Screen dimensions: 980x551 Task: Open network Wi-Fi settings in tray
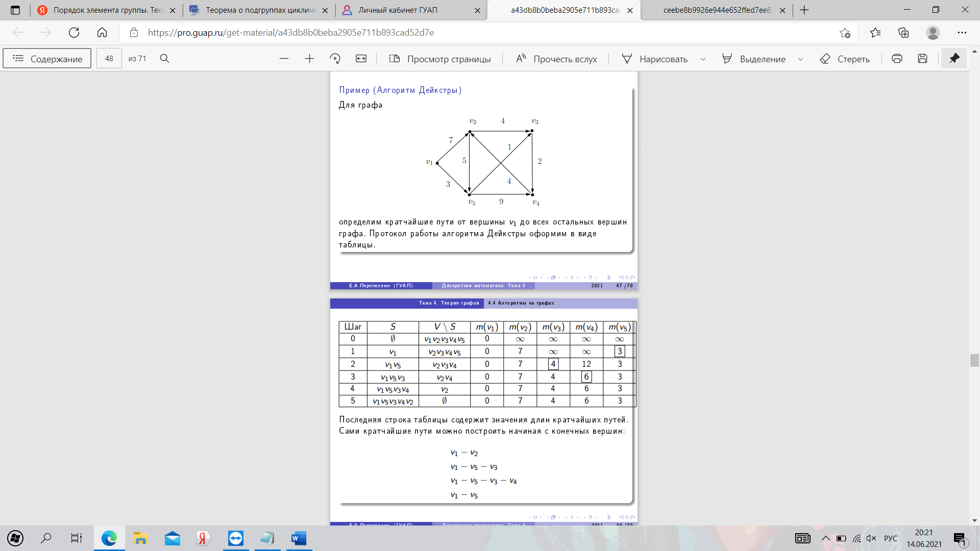(x=856, y=538)
